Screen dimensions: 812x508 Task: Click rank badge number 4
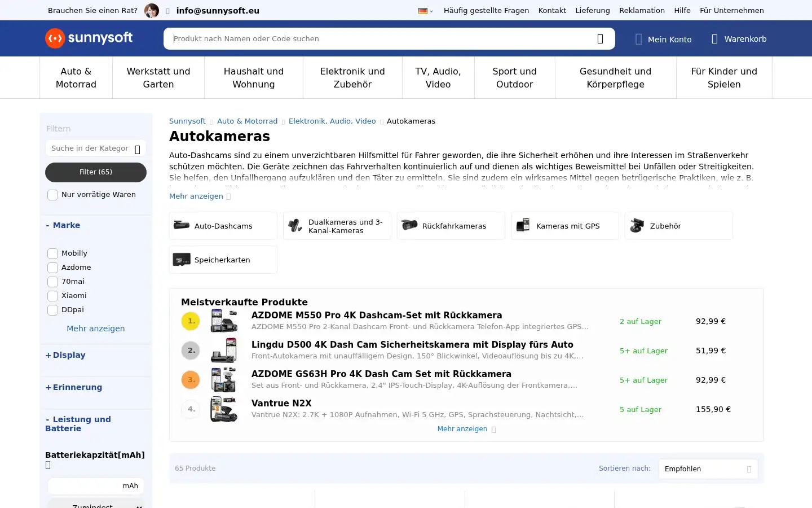tap(191, 409)
